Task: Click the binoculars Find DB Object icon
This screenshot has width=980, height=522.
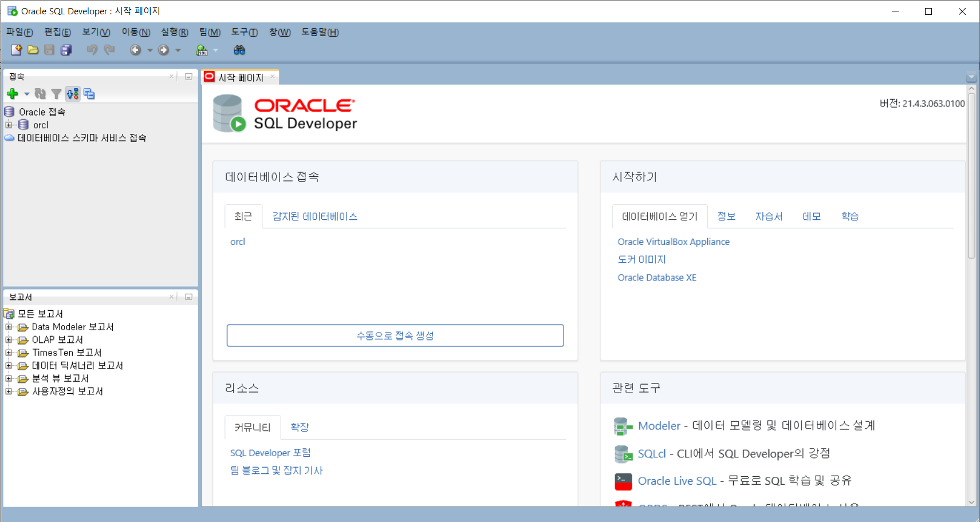Action: coord(239,50)
